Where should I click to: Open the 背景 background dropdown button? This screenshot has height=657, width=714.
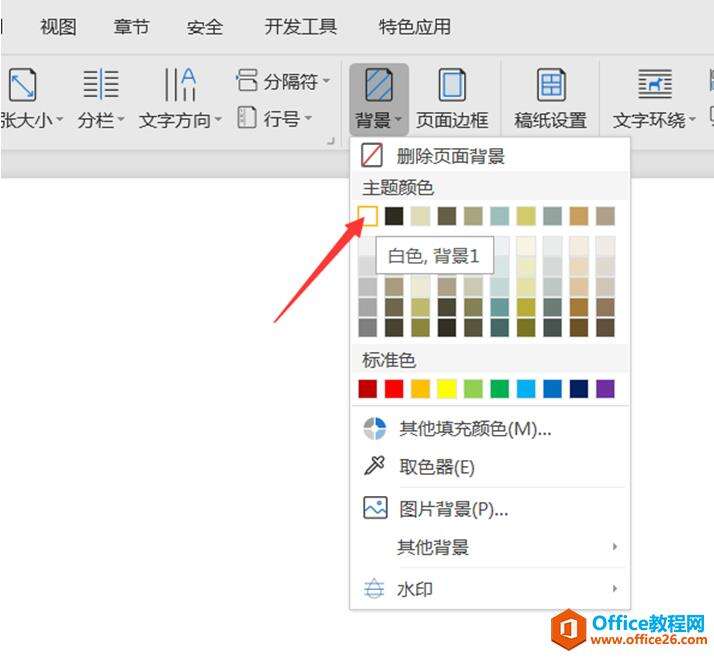click(378, 99)
